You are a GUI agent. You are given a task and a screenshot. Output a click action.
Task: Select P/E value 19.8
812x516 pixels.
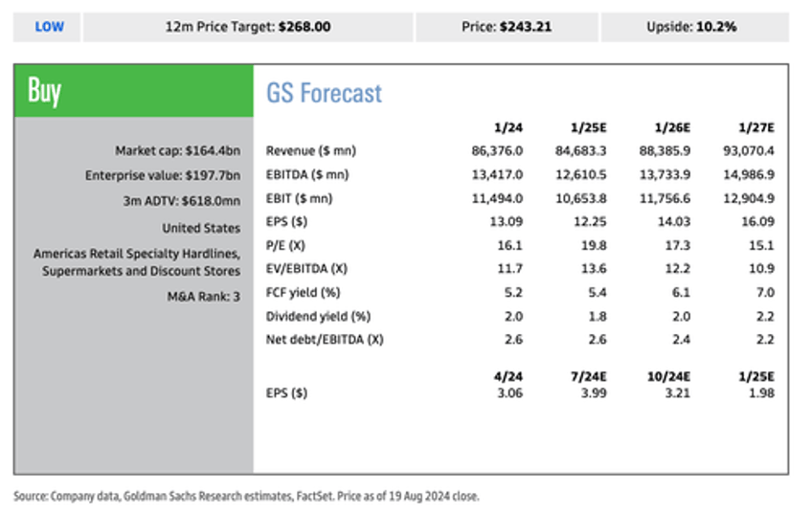tap(594, 245)
